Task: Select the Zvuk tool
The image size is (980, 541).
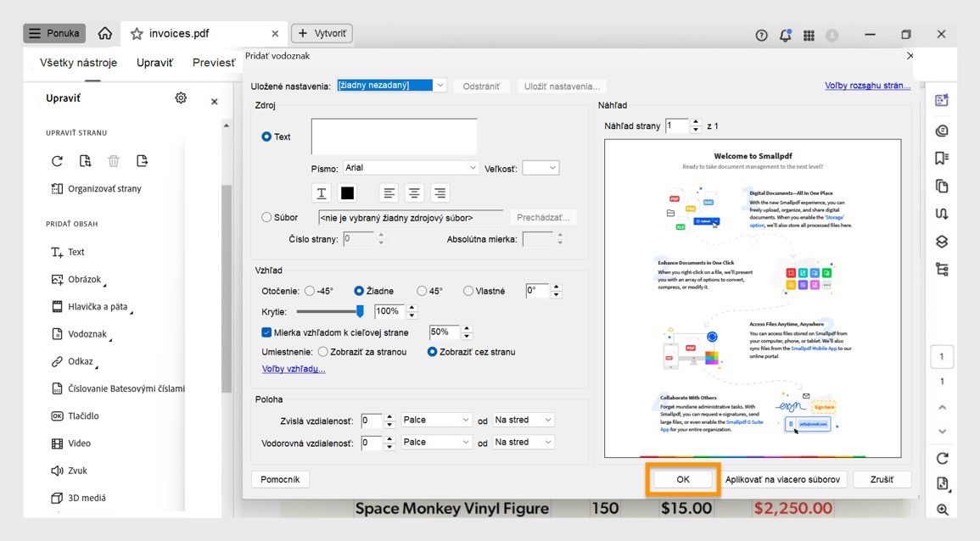Action: [69, 471]
